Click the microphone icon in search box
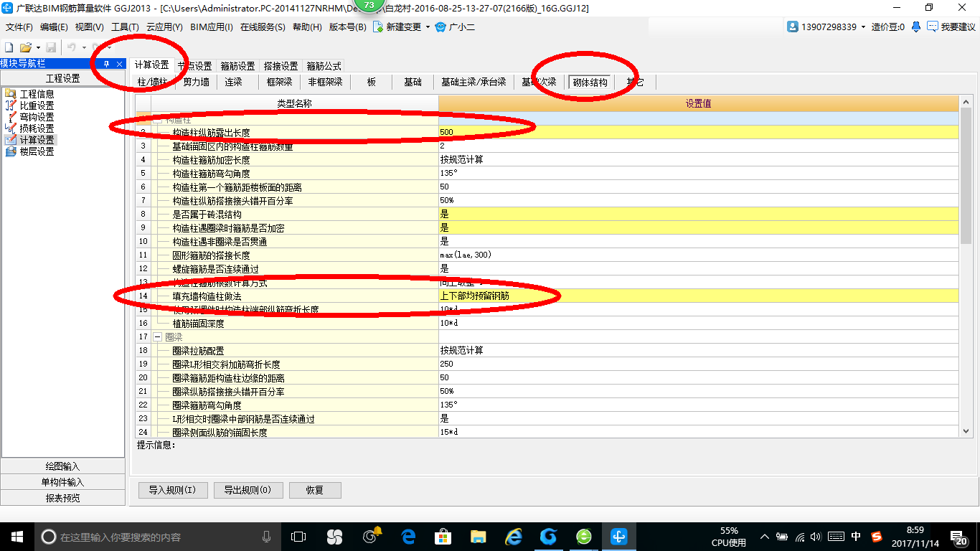The width and height of the screenshot is (980, 551). click(x=267, y=537)
